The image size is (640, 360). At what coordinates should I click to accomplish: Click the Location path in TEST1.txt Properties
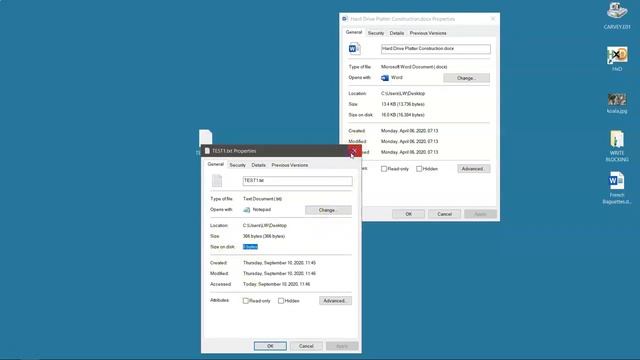pos(265,225)
